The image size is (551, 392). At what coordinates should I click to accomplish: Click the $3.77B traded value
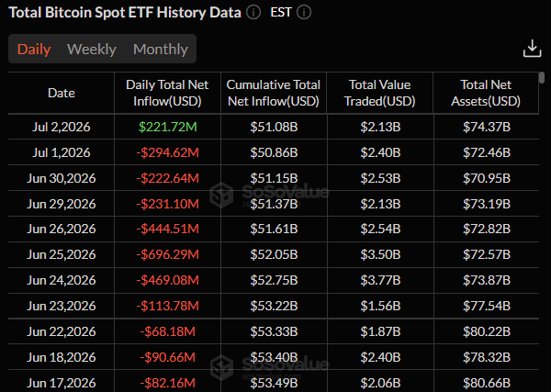(x=380, y=280)
